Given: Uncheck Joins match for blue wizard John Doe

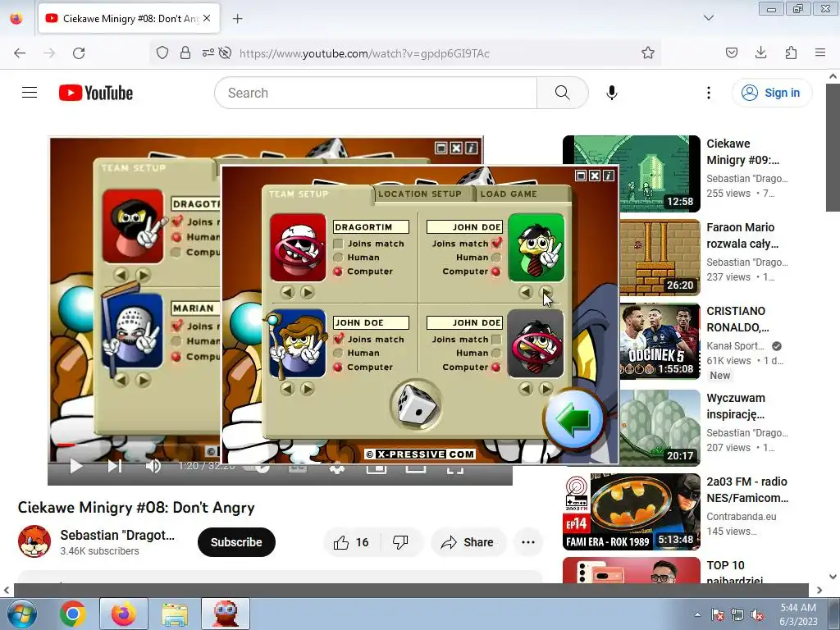Looking at the screenshot, I should coord(338,339).
